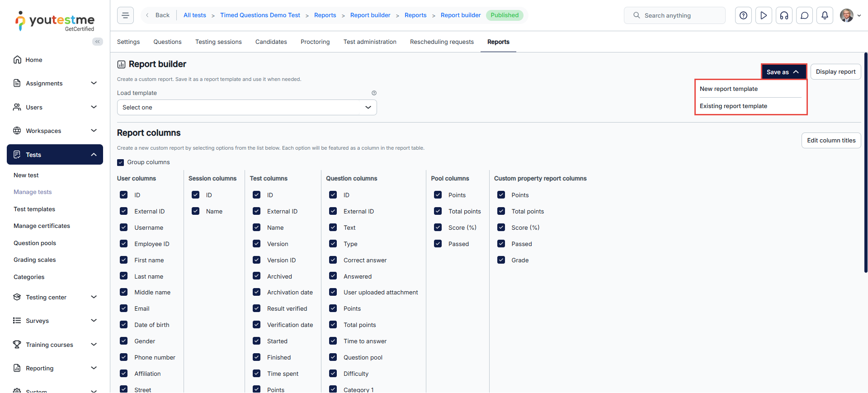
Task: Click the Display report button
Action: click(835, 72)
